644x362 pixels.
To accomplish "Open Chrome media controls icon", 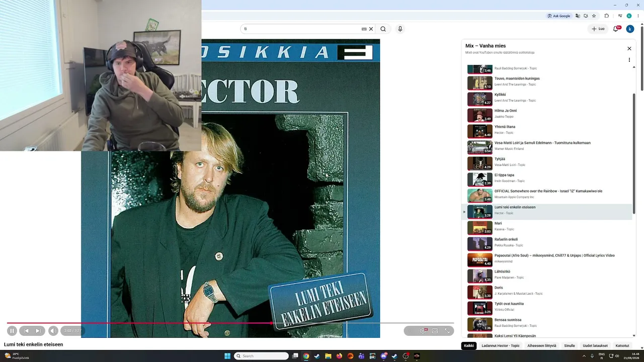I will click(x=620, y=16).
